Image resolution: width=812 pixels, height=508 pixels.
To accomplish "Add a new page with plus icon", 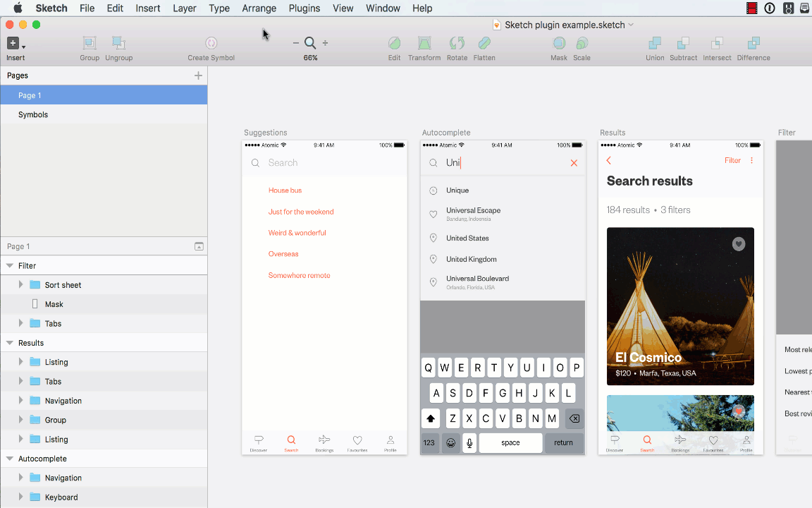I will click(198, 75).
